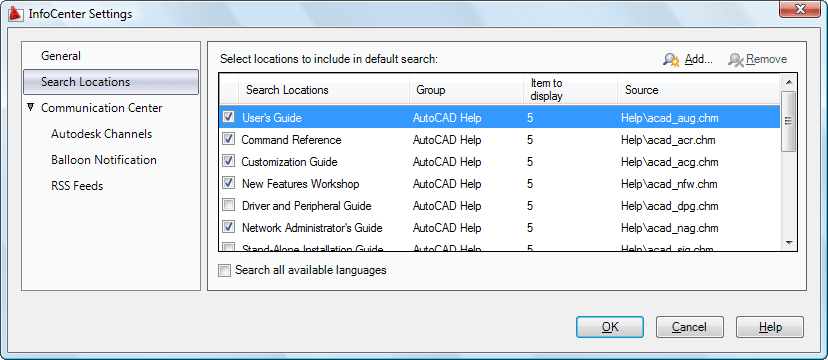Uncheck the Network Administrator's Guide checkbox
Viewport: 828px width, 360px height.
coord(229,227)
